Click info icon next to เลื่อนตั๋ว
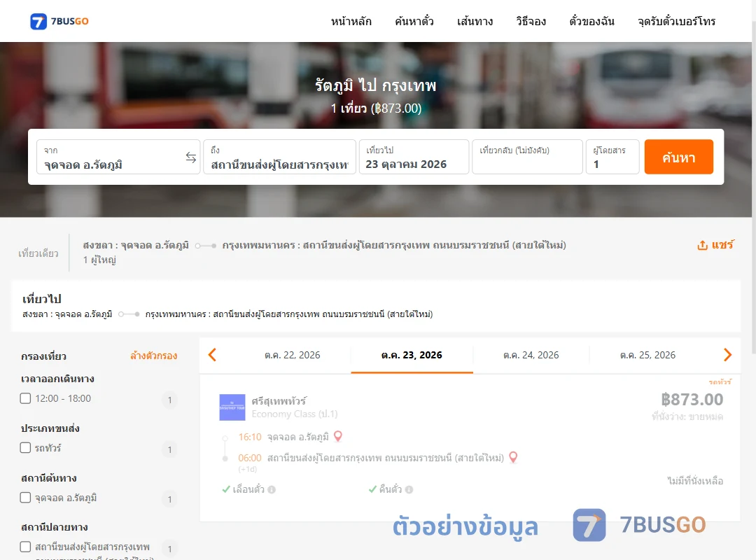 click(x=272, y=489)
